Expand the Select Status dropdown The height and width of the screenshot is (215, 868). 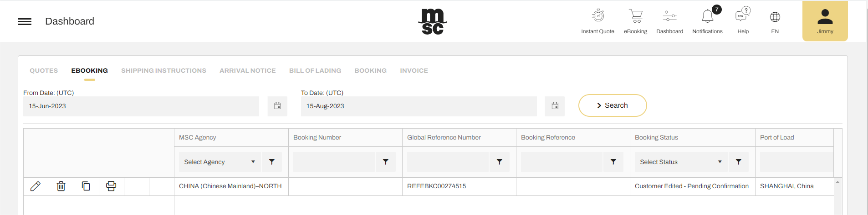(x=681, y=162)
